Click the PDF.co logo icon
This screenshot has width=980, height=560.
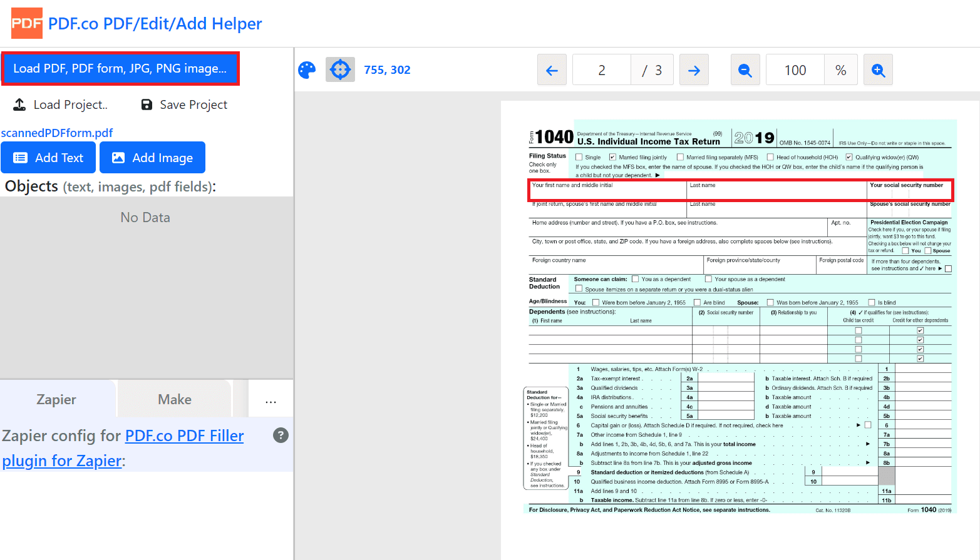(27, 24)
